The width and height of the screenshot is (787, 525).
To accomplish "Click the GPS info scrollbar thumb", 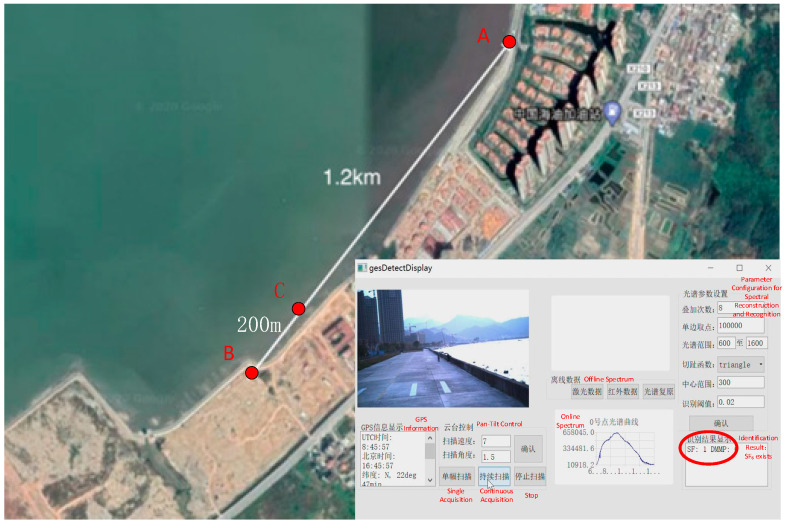I will coord(430,452).
